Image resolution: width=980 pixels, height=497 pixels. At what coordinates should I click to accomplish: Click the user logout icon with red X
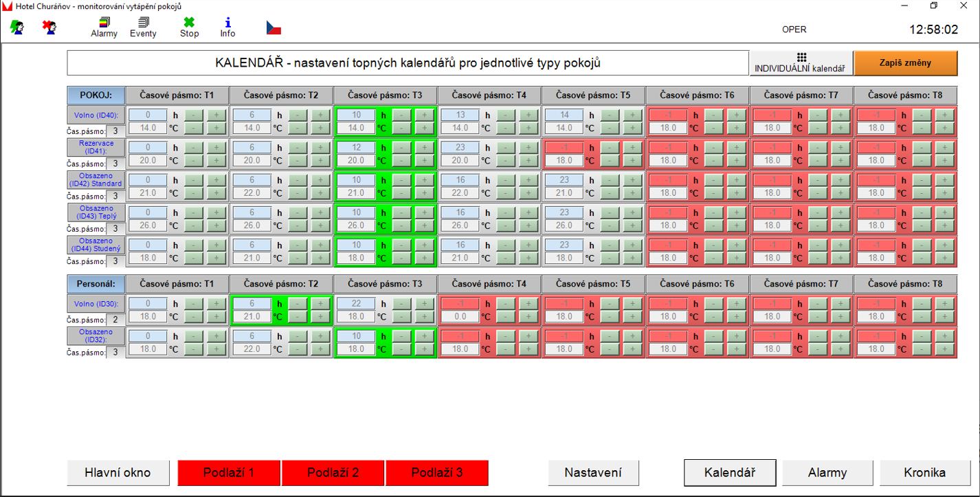coord(49,27)
